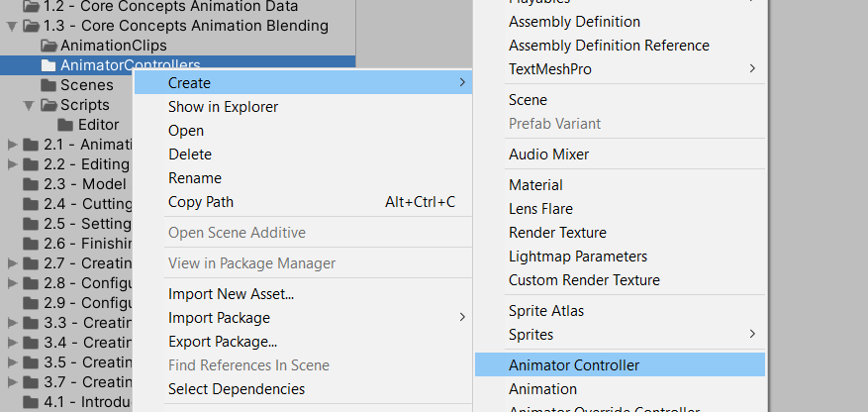Click the Scripts folder icon
Viewport: 868px width, 412px height.
point(48,105)
